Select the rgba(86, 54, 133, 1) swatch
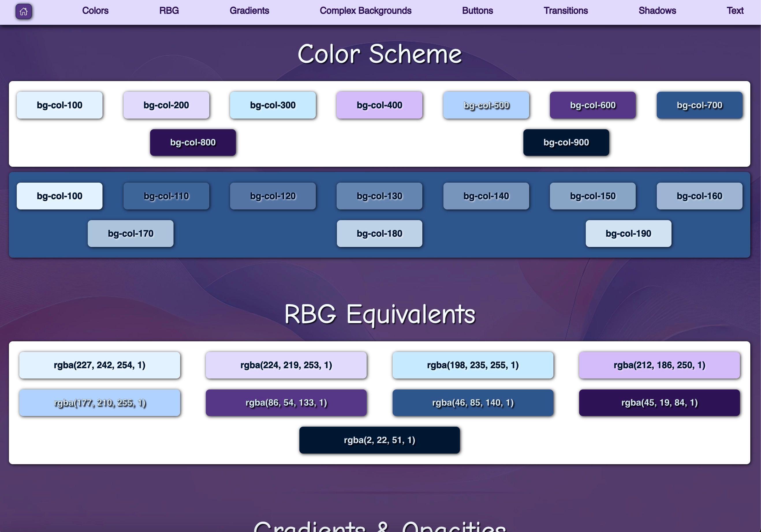This screenshot has height=532, width=761. tap(286, 403)
